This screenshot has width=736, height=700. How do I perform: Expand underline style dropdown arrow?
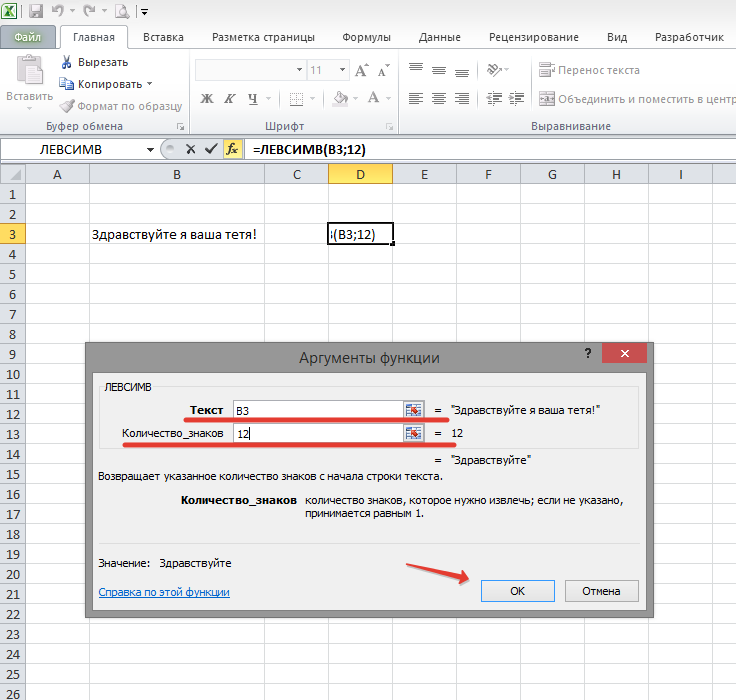(x=269, y=99)
